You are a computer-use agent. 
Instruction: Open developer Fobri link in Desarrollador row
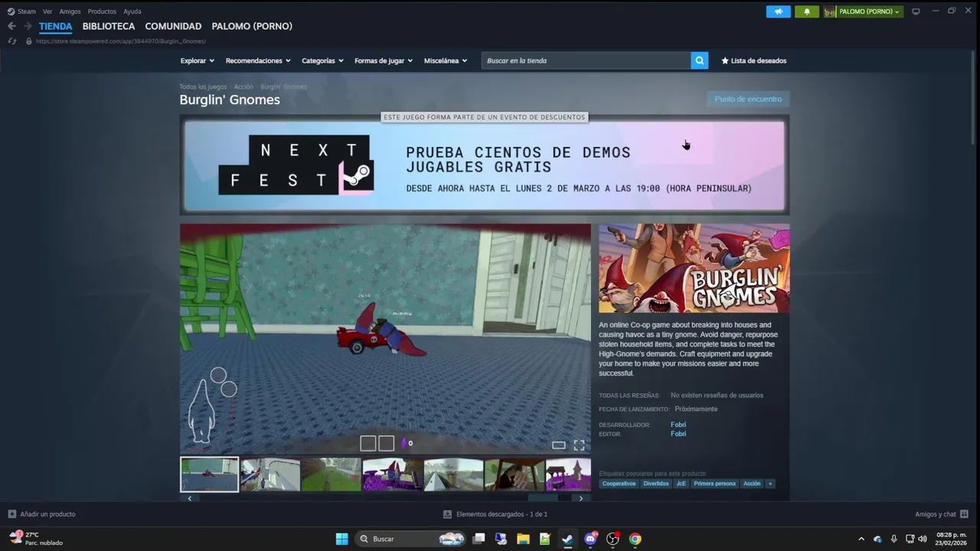tap(678, 425)
